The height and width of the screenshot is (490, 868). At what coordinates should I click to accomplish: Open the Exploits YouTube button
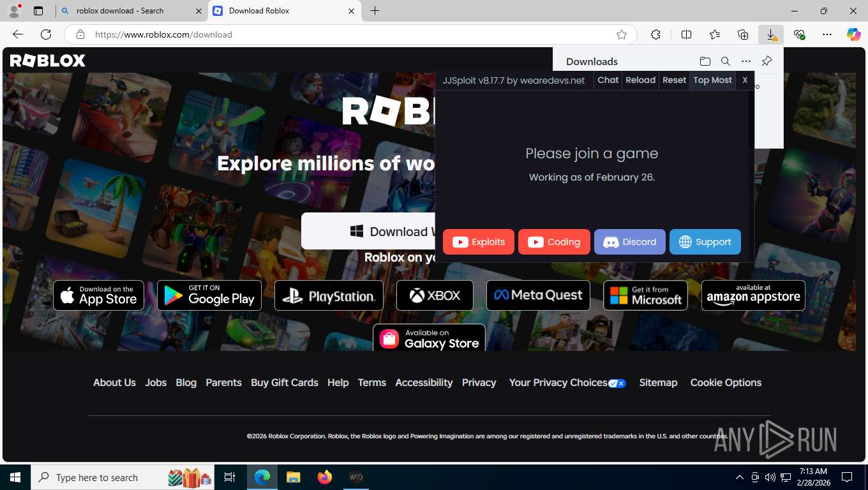479,242
